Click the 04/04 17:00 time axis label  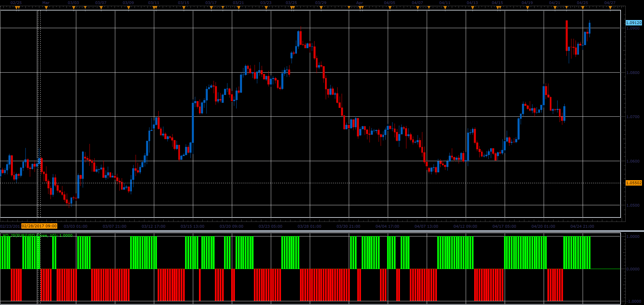coord(387,226)
